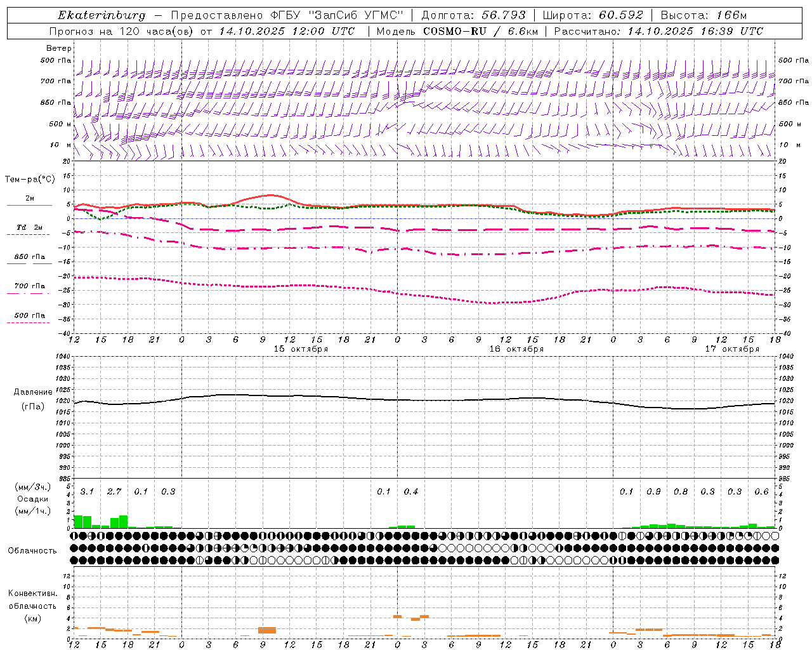Image resolution: width=812 pixels, height=650 pixels.
Task: Click the 'Широта: 60.592' header value
Action: (593, 15)
